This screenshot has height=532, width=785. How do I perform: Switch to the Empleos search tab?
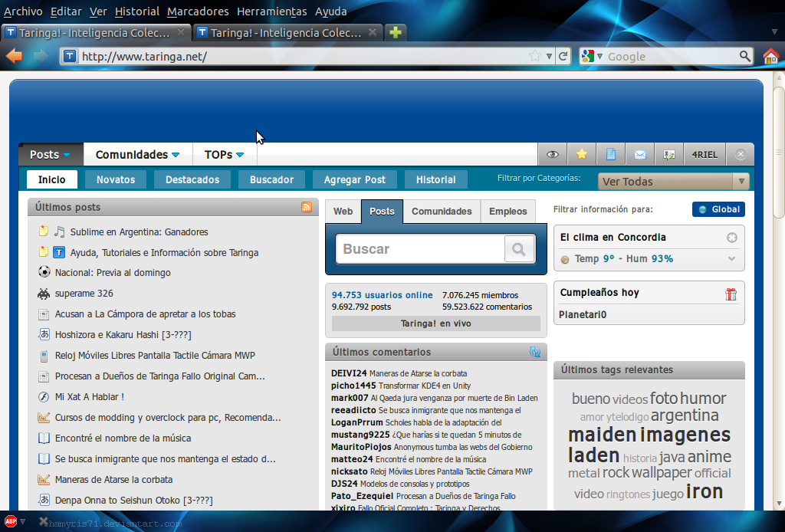(x=507, y=212)
